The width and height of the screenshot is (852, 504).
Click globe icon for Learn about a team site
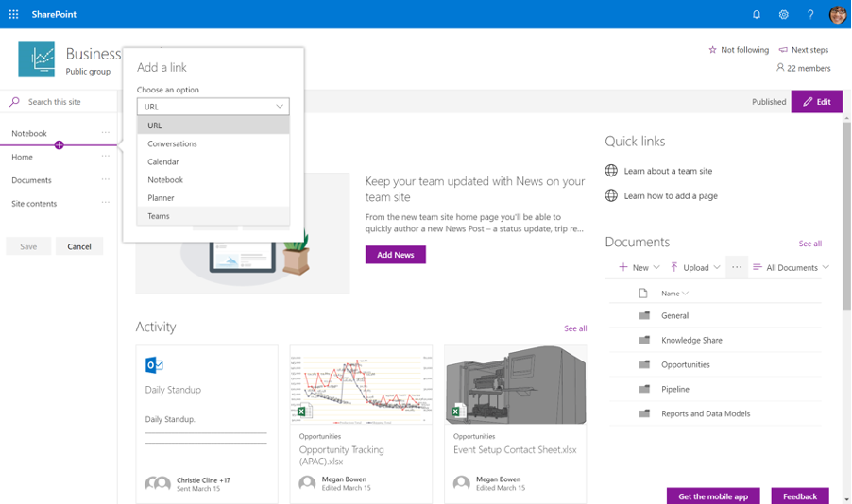[611, 171]
